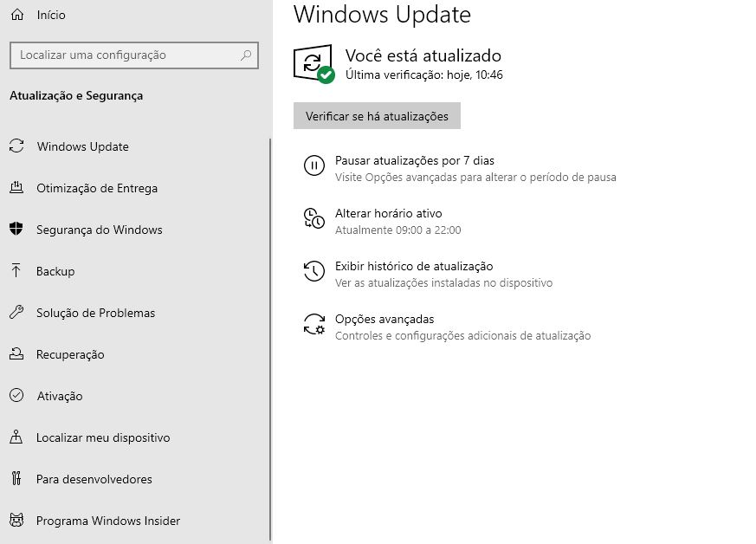Image resolution: width=756 pixels, height=544 pixels.
Task: Click the Windows Update page title
Action: [x=383, y=14]
